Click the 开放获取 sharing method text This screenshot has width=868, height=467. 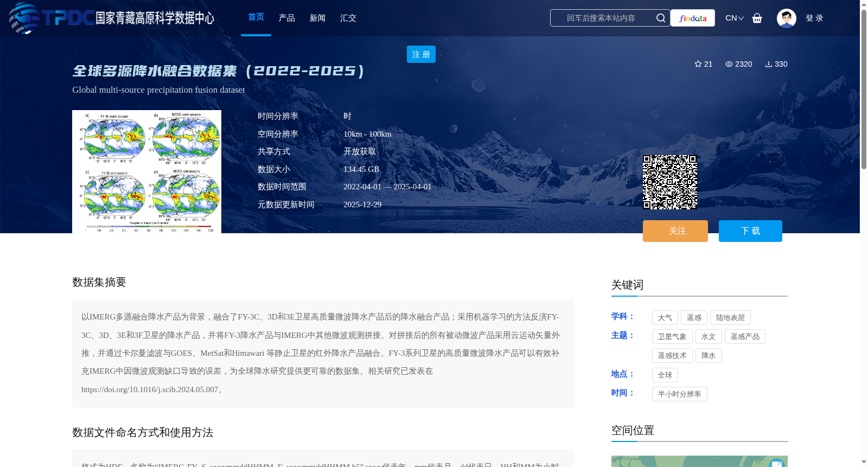tap(360, 151)
